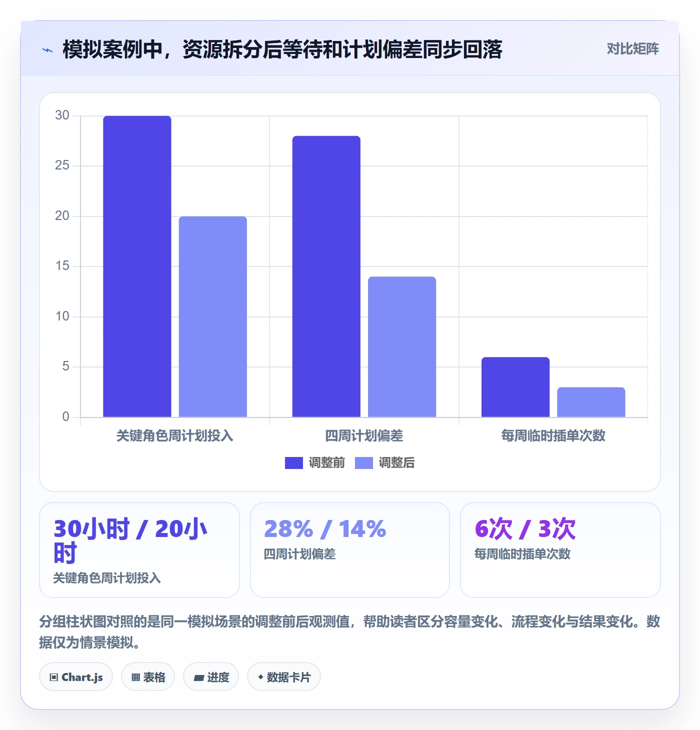The width and height of the screenshot is (700, 730).
Task: Click the 调整前 bar for 每周临时插单次数
Action: [x=515, y=387]
